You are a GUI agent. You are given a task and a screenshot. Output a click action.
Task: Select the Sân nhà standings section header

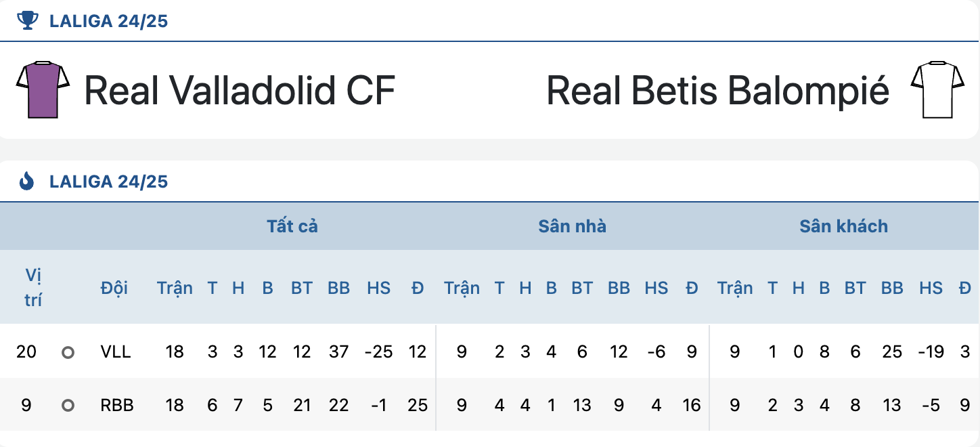pyautogui.click(x=573, y=226)
